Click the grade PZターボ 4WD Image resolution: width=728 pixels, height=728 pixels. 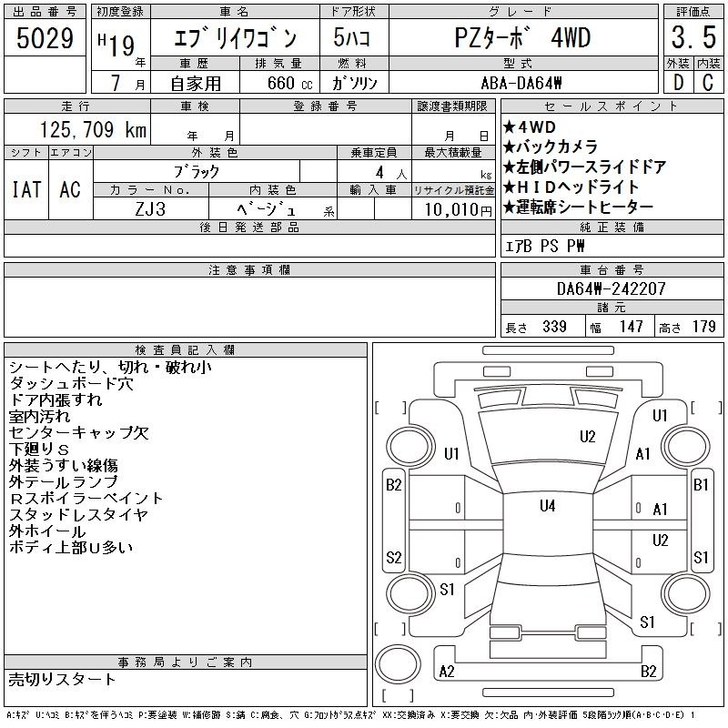click(x=523, y=40)
